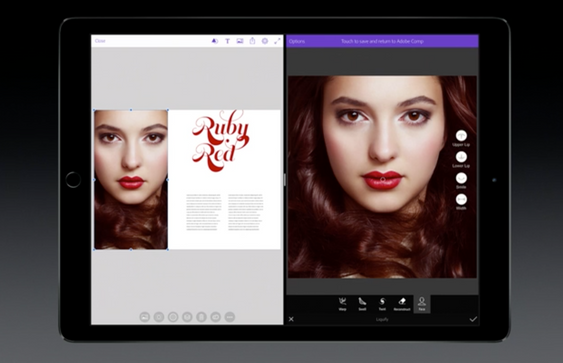Tap the fullscreen expand arrows icon
Image resolution: width=563 pixels, height=363 pixels.
pos(277,41)
